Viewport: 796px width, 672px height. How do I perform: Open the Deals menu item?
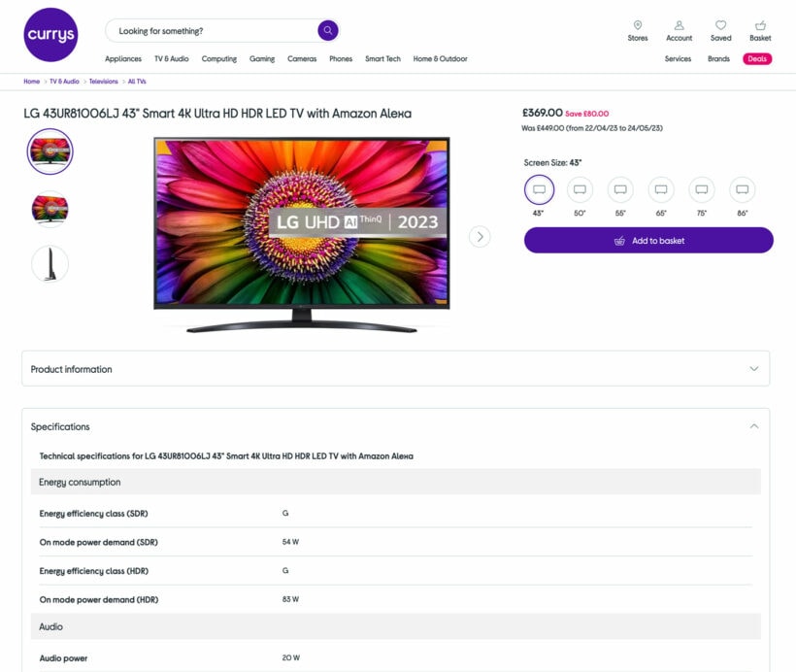tap(759, 58)
